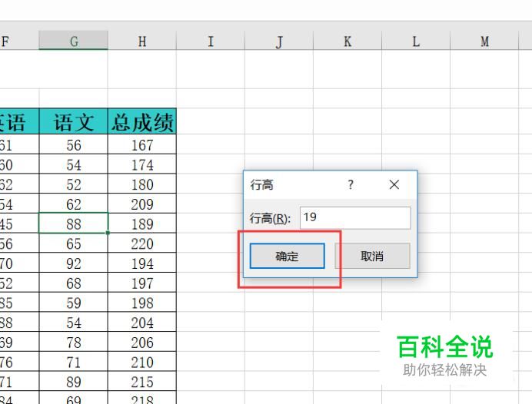Click 语文 cell with value 78

(74, 343)
